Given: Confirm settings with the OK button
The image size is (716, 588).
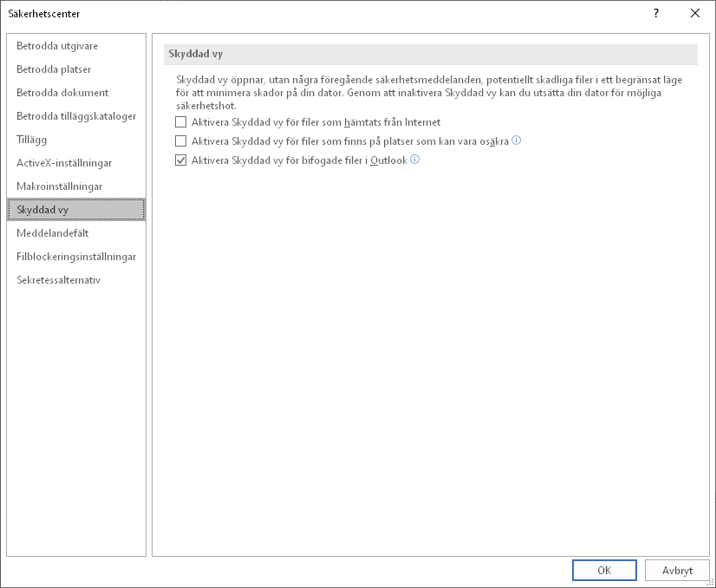Looking at the screenshot, I should point(604,571).
